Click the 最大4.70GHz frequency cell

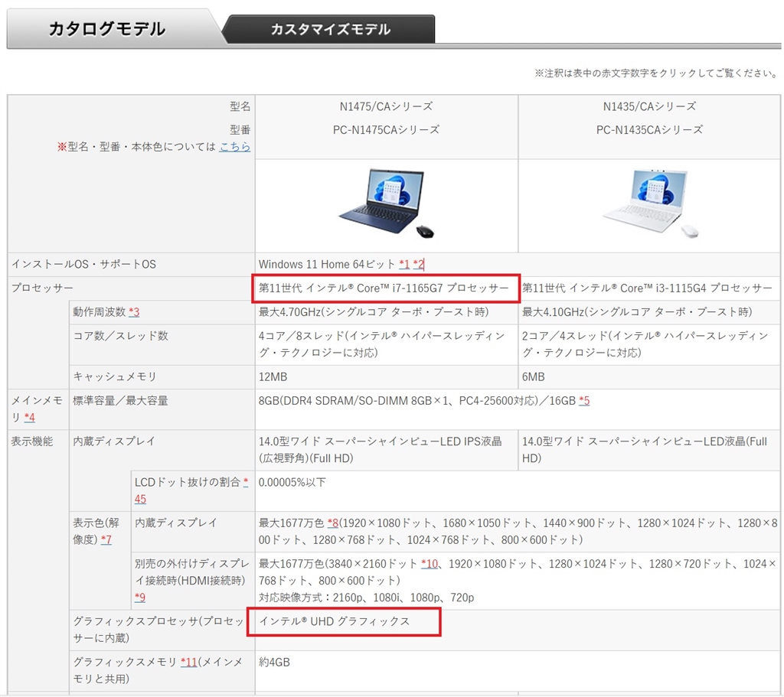pyautogui.click(x=387, y=312)
